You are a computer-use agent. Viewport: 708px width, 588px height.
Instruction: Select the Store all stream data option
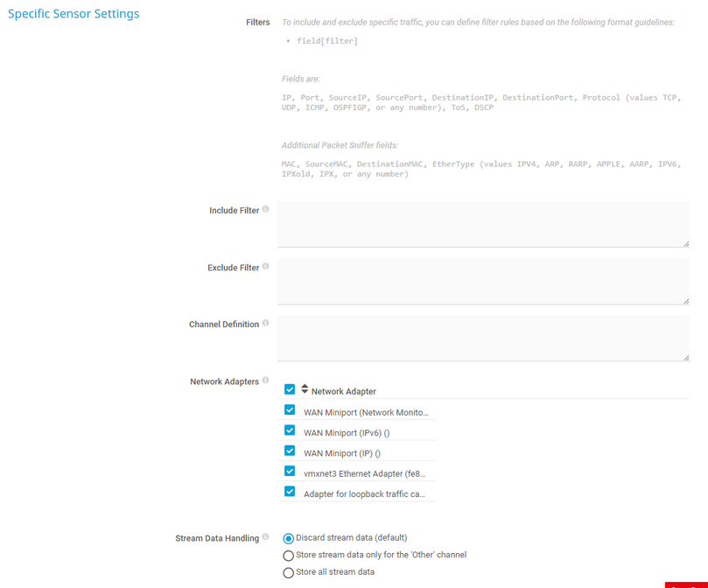(x=288, y=572)
